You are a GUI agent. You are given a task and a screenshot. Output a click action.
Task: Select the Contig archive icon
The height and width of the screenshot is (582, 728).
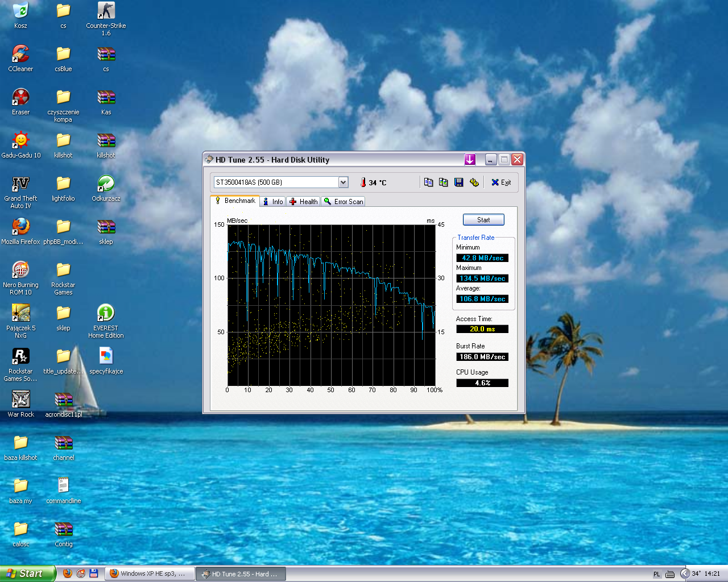pyautogui.click(x=63, y=534)
